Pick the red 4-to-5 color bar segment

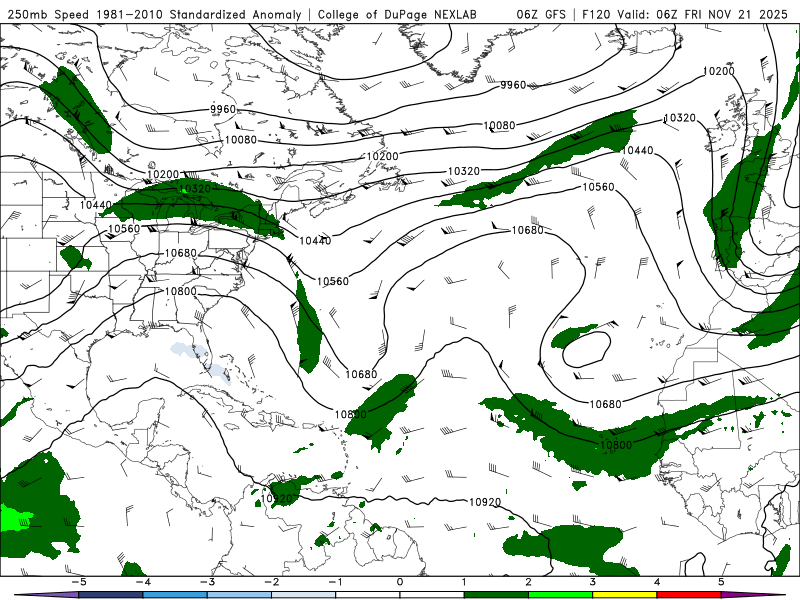pos(689,595)
